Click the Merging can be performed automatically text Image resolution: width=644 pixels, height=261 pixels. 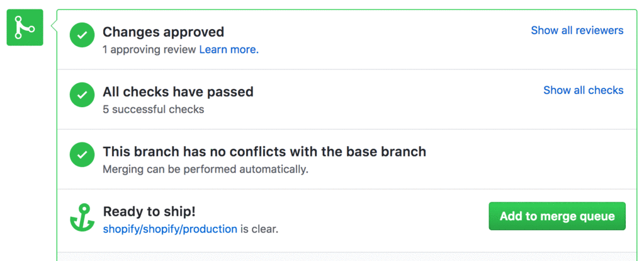(x=205, y=170)
